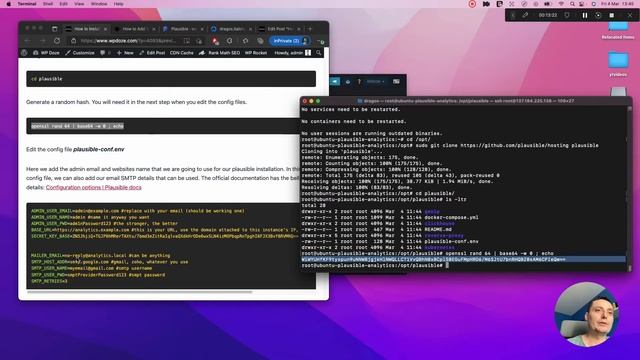The width and height of the screenshot is (640, 360).
Task: Click the SMTP_RETRIES line in code block
Action: pos(49,281)
